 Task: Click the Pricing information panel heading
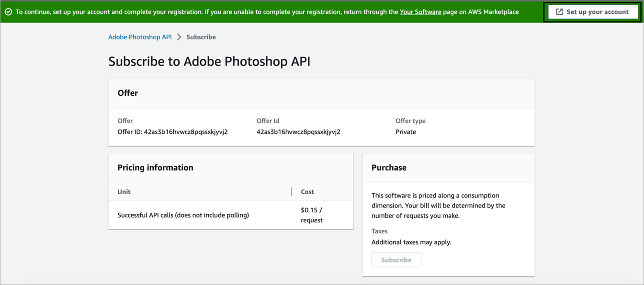pos(156,168)
